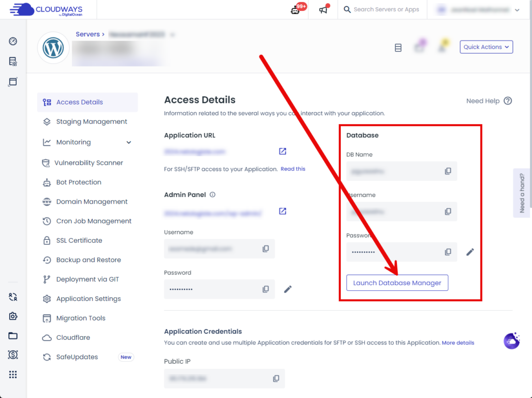Select Access Details in sidebar

(87, 102)
